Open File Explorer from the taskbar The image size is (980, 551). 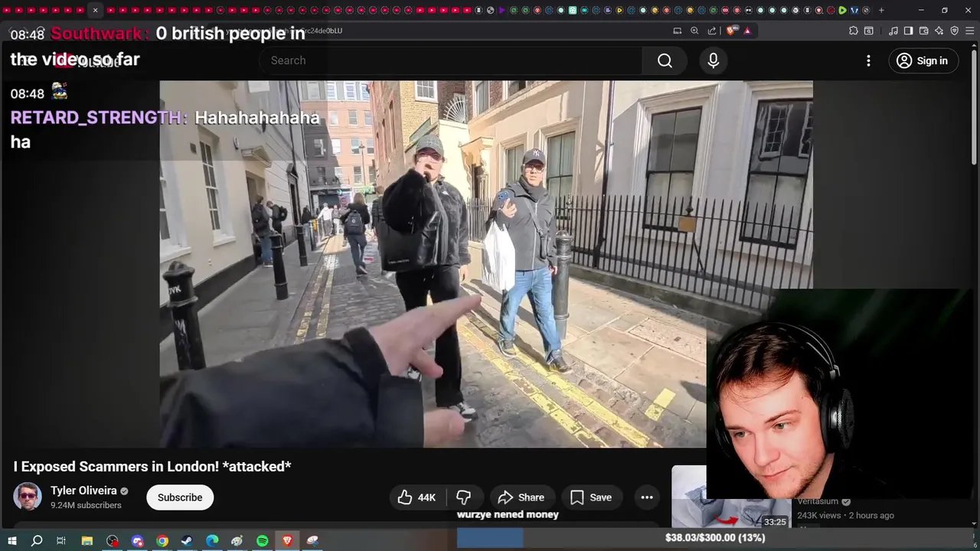(x=87, y=541)
